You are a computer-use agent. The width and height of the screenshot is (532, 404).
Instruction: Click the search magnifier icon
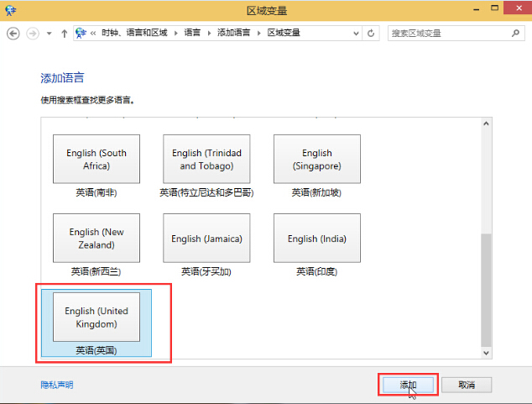click(x=514, y=33)
